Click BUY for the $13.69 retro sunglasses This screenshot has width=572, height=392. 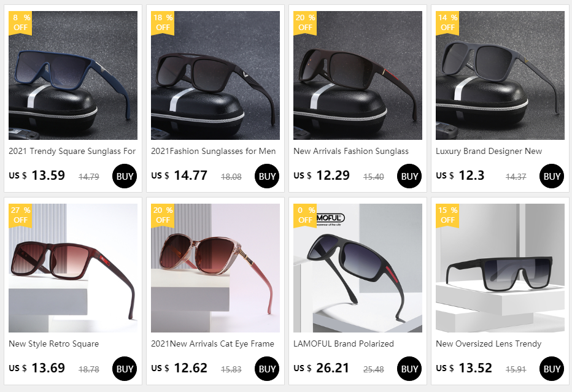(125, 369)
